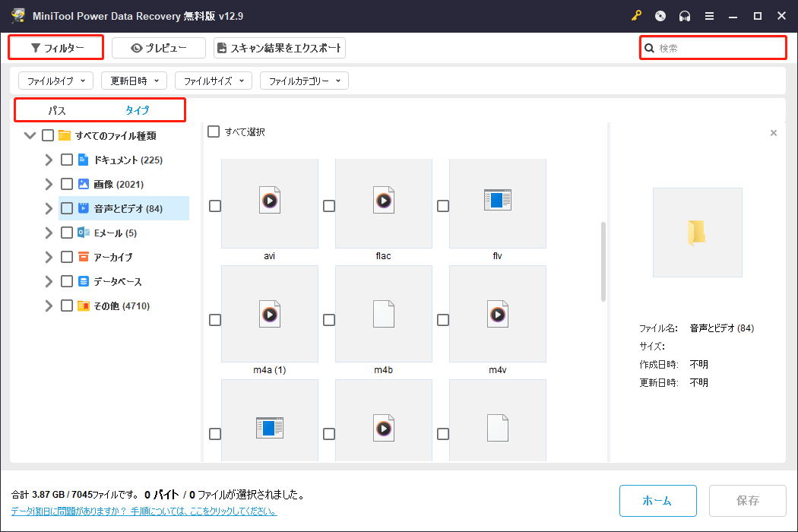Switch to the パス tab
798x532 pixels.
[57, 110]
